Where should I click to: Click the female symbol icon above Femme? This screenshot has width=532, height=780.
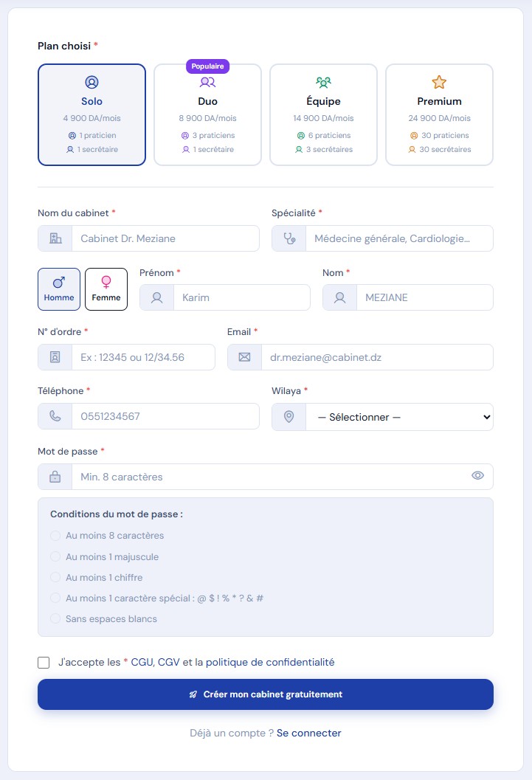pos(106,282)
